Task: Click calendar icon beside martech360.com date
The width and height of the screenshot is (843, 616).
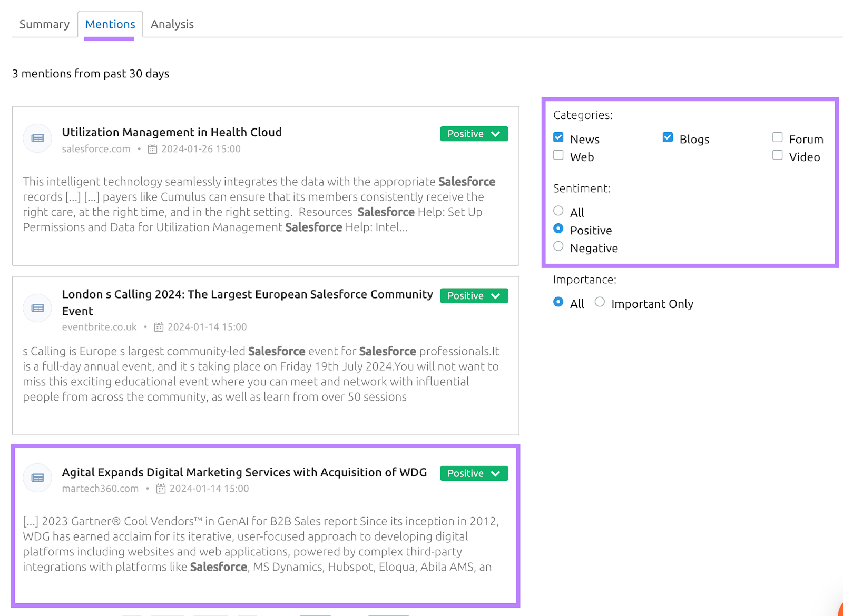Action: [161, 489]
